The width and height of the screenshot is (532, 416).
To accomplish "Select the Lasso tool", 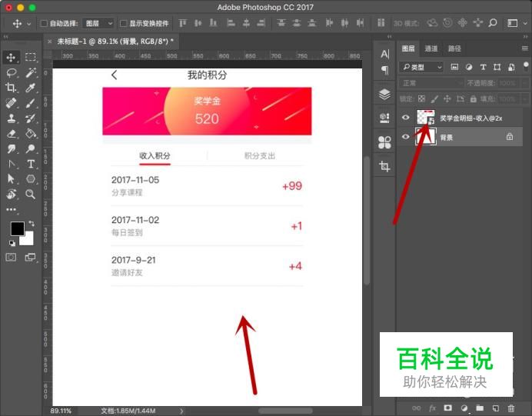I will (11, 72).
